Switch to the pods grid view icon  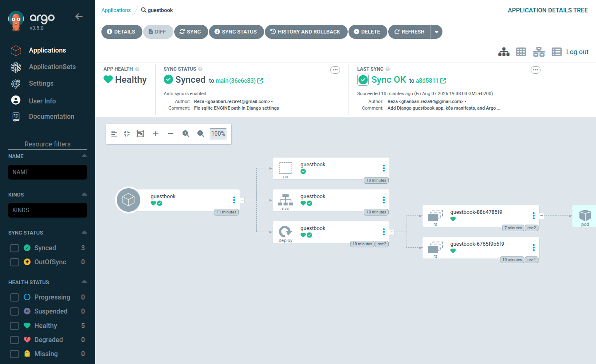click(x=521, y=52)
